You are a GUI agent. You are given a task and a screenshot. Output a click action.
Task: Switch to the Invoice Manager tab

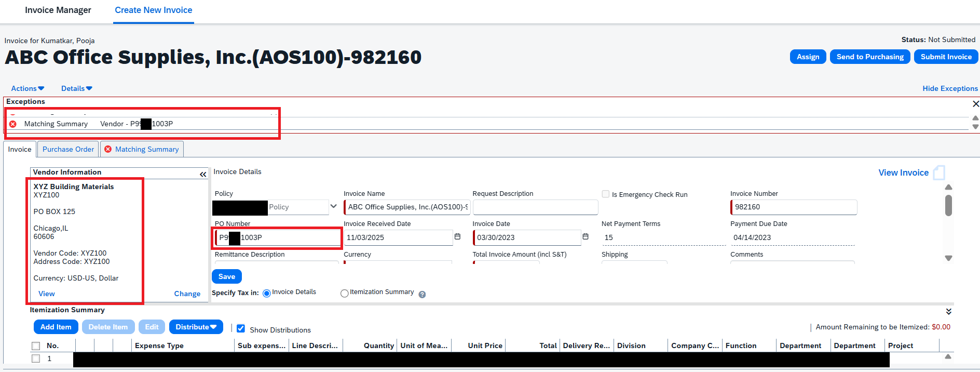(58, 10)
